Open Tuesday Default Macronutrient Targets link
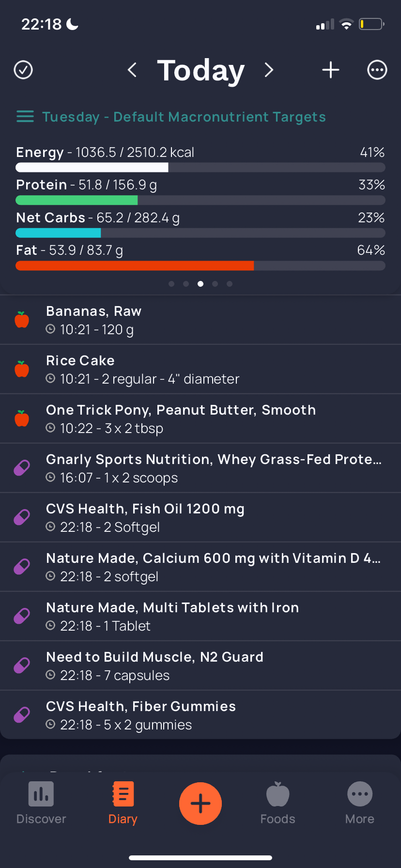 point(184,117)
